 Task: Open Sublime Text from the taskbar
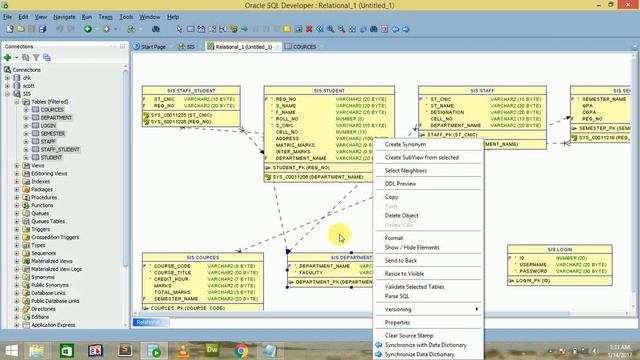(x=124, y=351)
